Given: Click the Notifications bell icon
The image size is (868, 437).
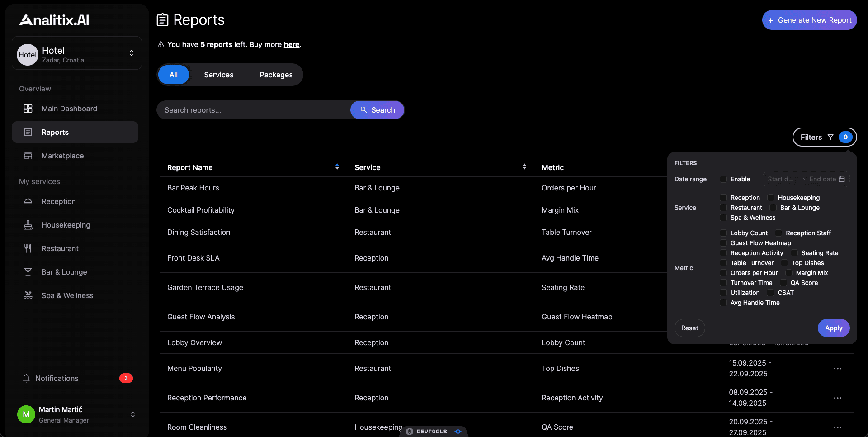Looking at the screenshot, I should click(x=26, y=378).
